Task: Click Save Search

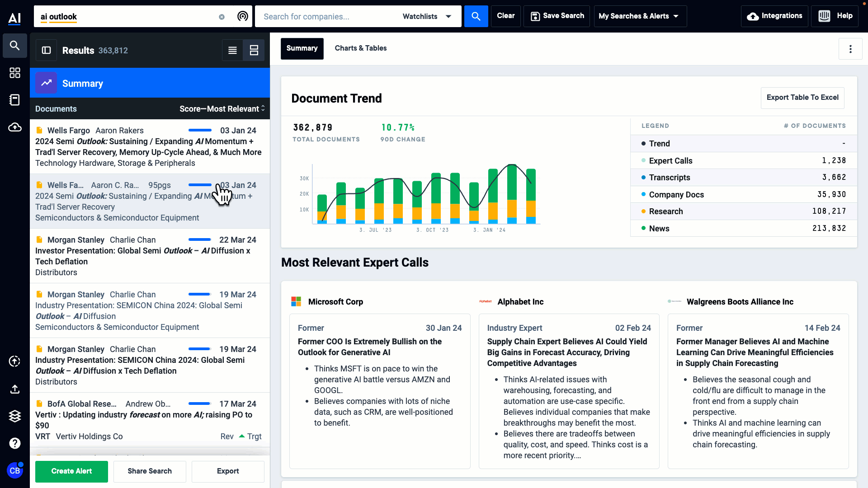Action: [557, 16]
